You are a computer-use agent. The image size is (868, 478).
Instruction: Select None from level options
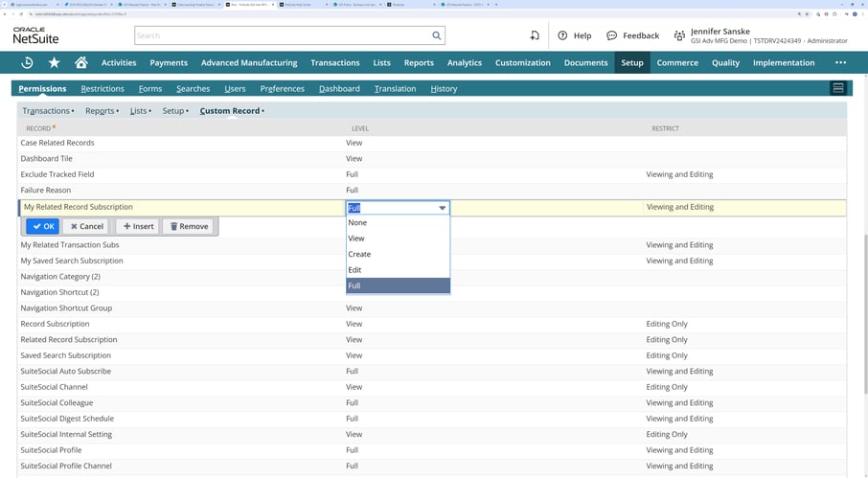pos(357,223)
